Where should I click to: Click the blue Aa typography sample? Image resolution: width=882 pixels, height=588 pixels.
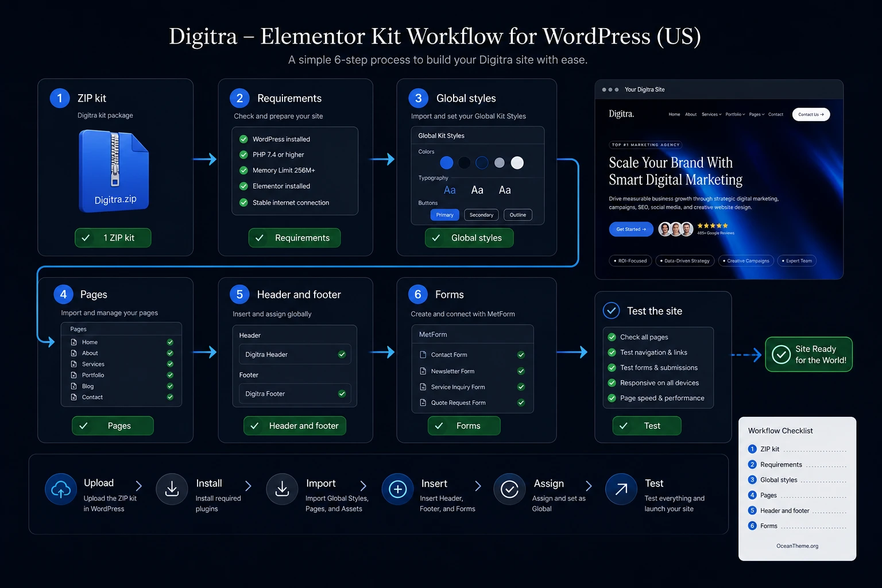click(450, 190)
